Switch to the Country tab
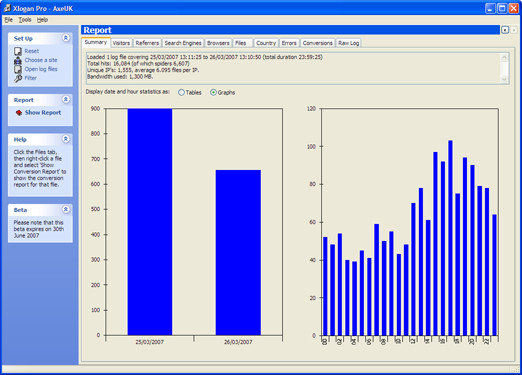 click(x=266, y=43)
